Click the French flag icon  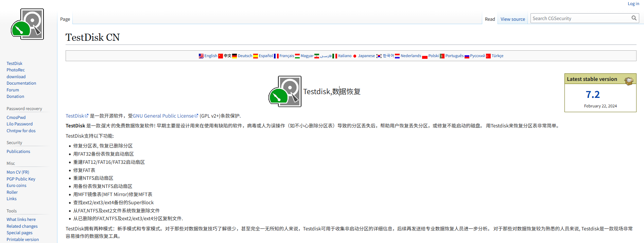[x=276, y=56]
